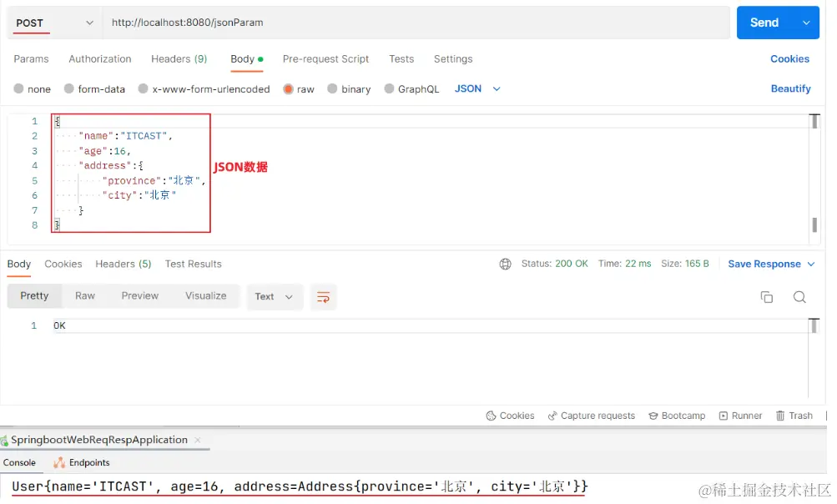Select the Preview view button
This screenshot has height=504, width=837.
point(140,295)
